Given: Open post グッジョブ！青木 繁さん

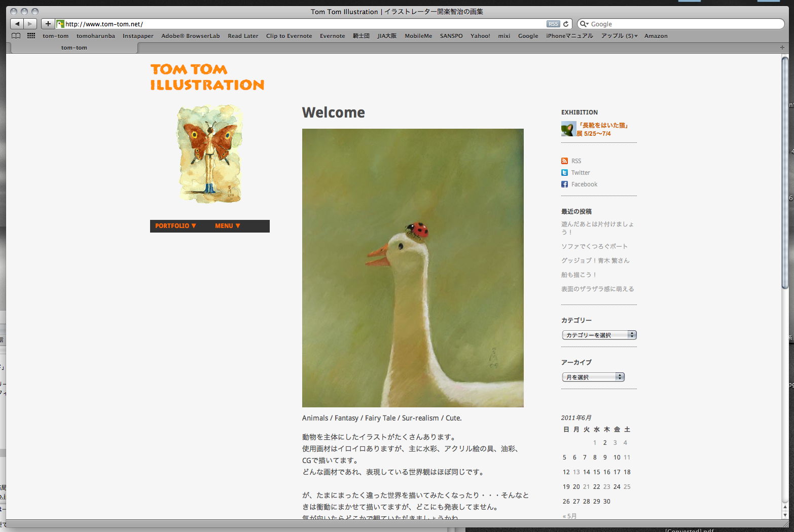Looking at the screenshot, I should pyautogui.click(x=595, y=260).
